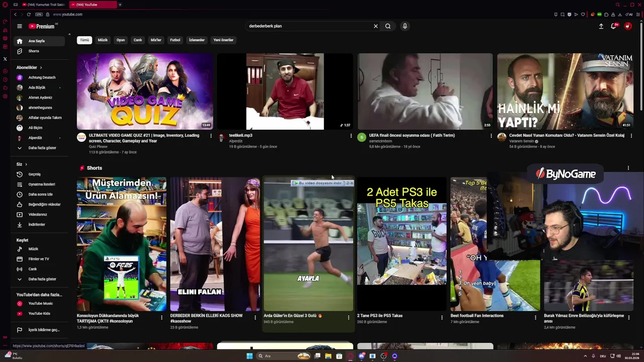Image resolution: width=644 pixels, height=362 pixels.
Task: Open İndirilenler downloads in sidebar
Action: coord(39,225)
